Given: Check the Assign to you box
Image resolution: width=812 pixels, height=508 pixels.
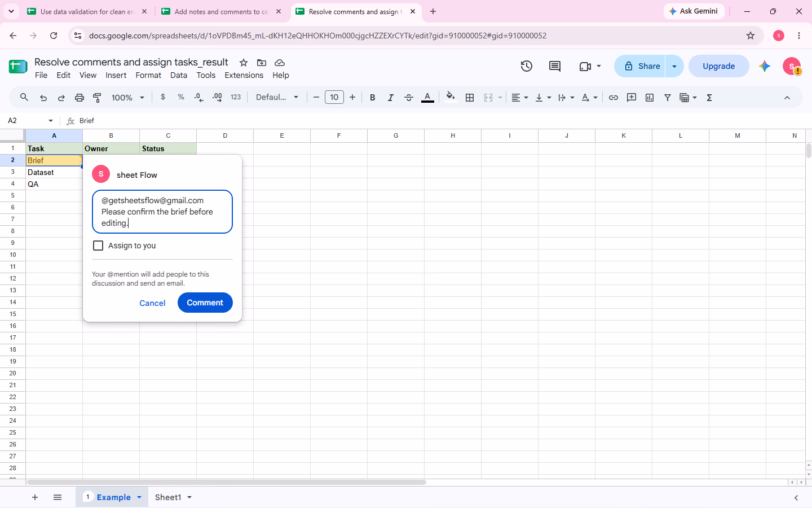Looking at the screenshot, I should (98, 246).
